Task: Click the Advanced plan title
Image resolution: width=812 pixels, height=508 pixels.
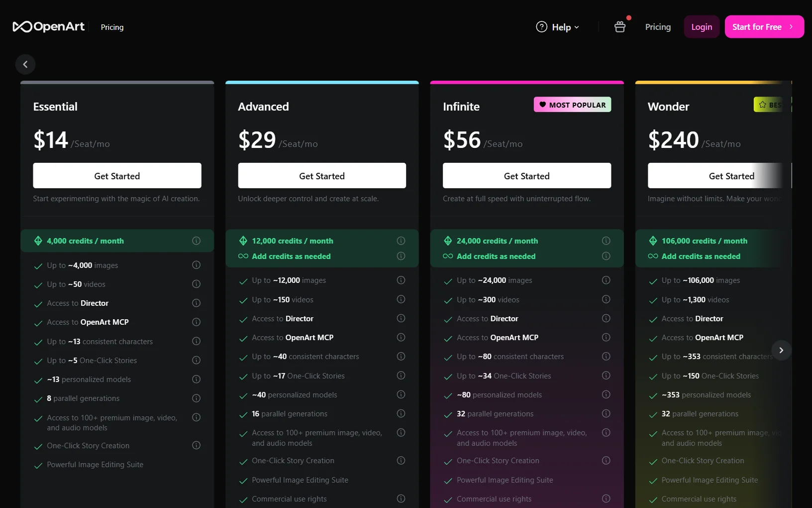Action: click(263, 107)
